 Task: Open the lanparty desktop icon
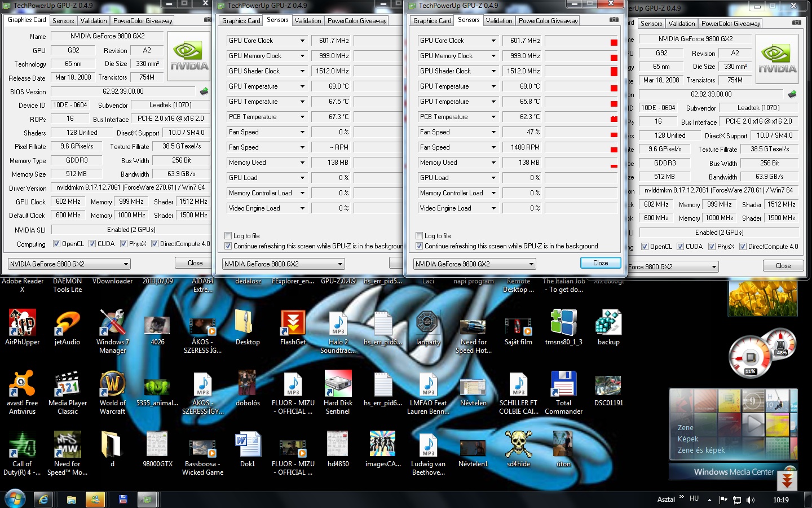click(428, 328)
